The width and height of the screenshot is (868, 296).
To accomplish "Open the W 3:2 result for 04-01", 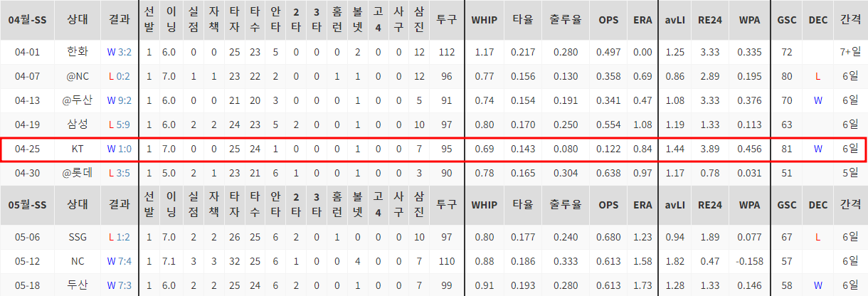I will pos(119,52).
